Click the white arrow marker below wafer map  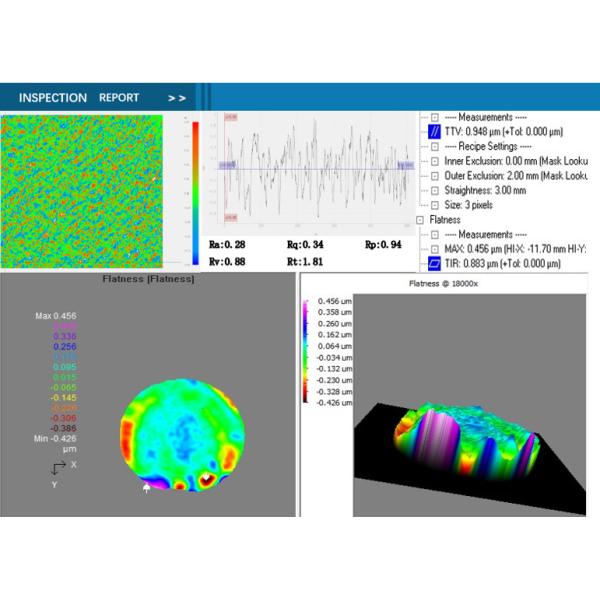149,488
